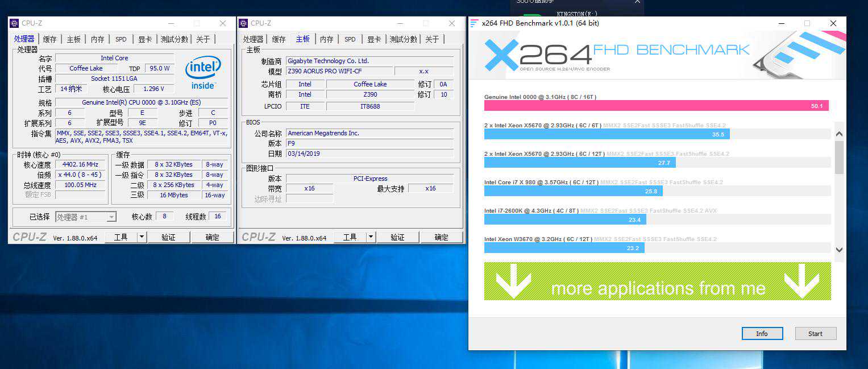Open 测试分数 tab in the left CPU-Z window
The height and width of the screenshot is (369, 868).
(174, 39)
